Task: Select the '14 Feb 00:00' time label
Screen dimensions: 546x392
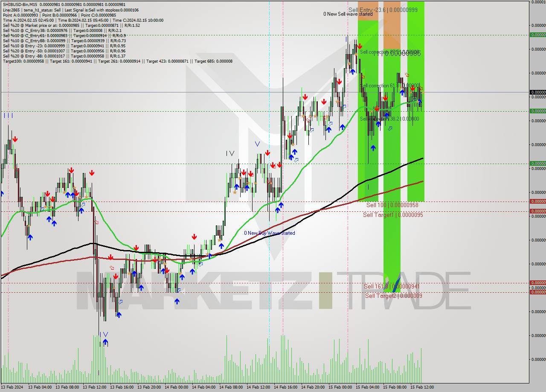Action: [176, 387]
